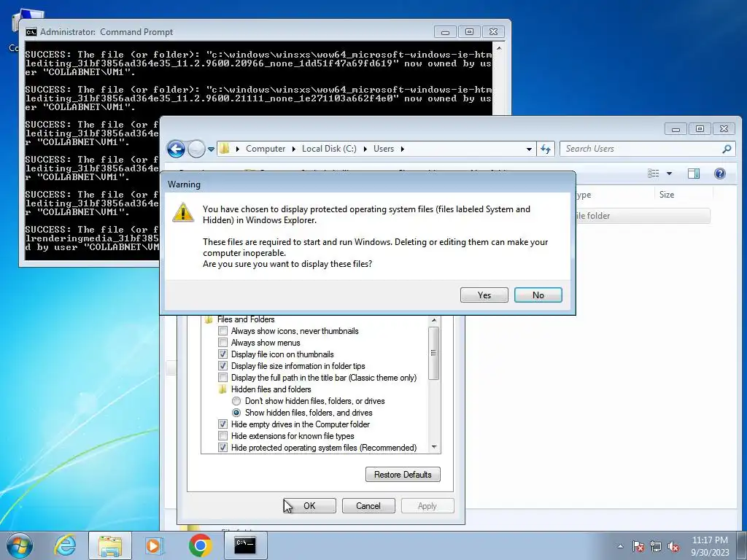Click the Files and Folders tree item
747x560 pixels.
(246, 319)
